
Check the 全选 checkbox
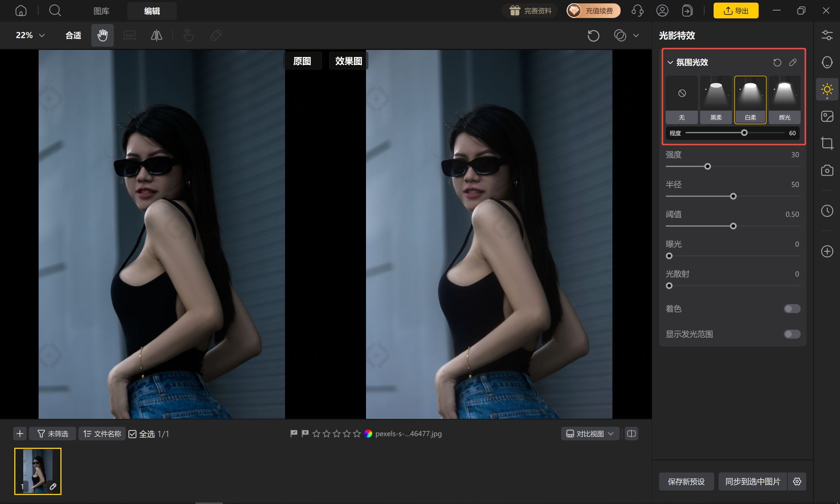(x=132, y=434)
